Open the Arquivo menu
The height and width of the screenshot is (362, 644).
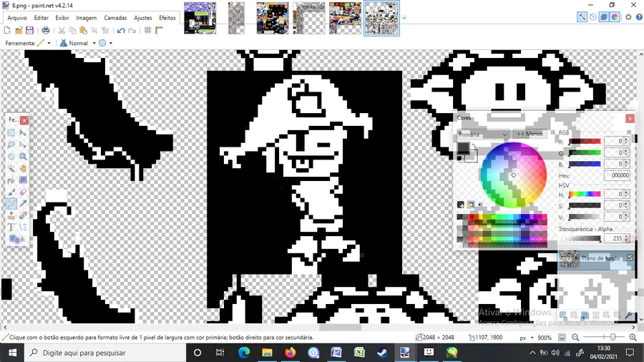[x=17, y=18]
